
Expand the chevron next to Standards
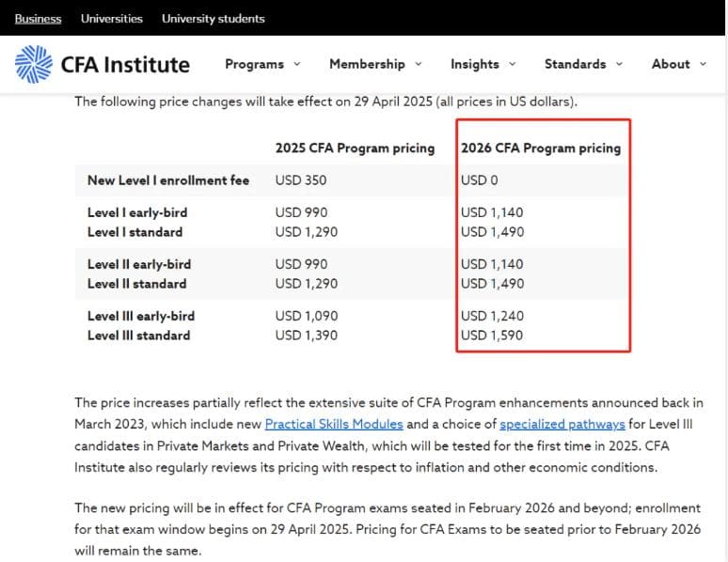tap(619, 64)
